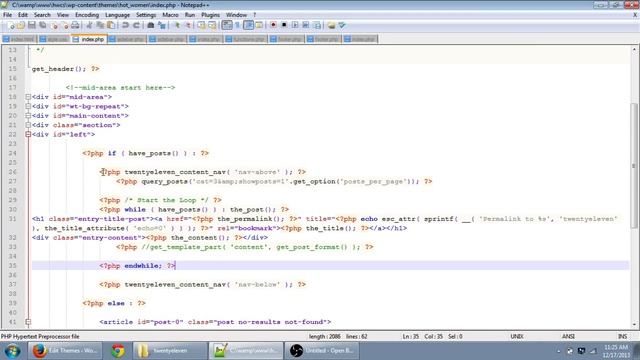Click the green checkmark plugin icon
The width and height of the screenshot is (640, 360).
pyautogui.click(x=342, y=25)
